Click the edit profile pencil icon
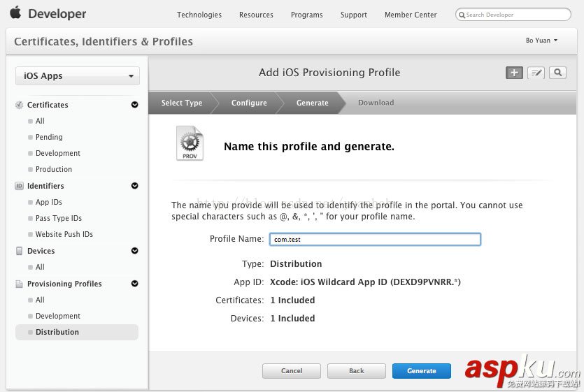This screenshot has width=584, height=392. pos(536,73)
